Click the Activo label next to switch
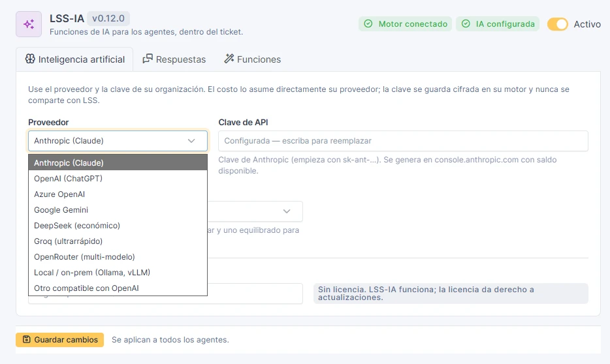 coord(587,24)
